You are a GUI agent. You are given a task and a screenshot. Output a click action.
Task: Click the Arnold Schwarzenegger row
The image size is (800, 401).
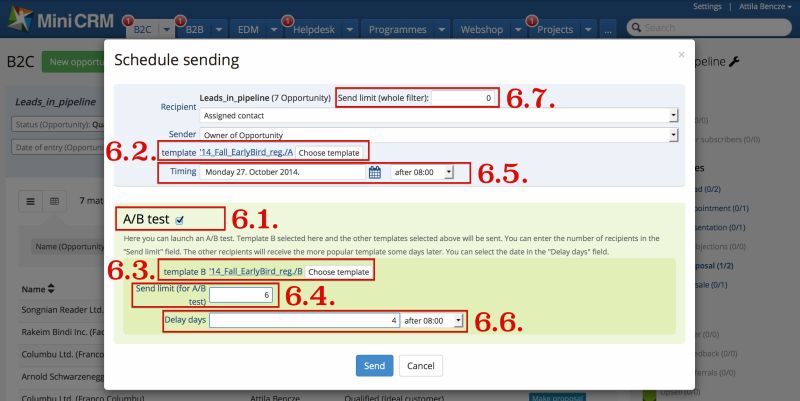63,377
